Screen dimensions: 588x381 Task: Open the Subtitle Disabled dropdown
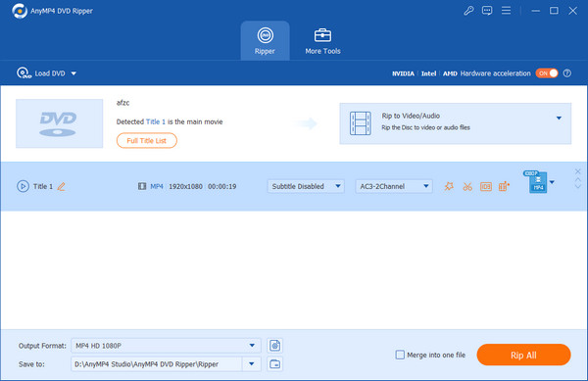pyautogui.click(x=306, y=186)
